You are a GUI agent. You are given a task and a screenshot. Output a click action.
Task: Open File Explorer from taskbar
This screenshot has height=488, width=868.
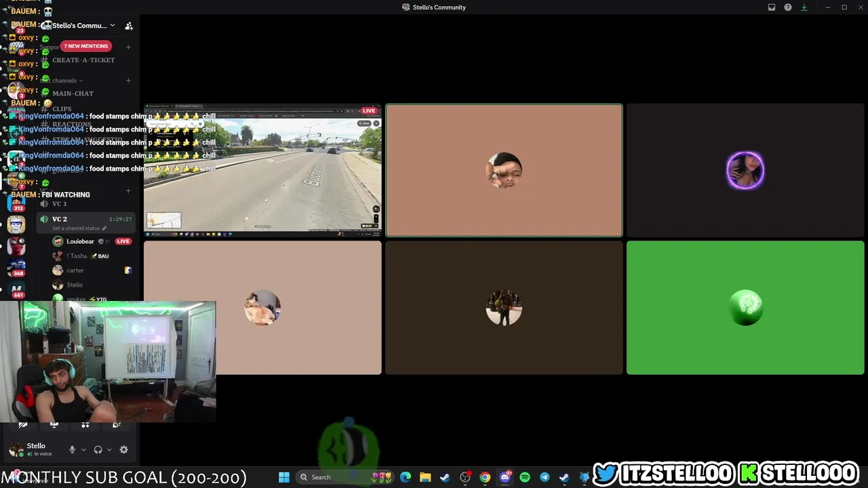[x=425, y=477]
